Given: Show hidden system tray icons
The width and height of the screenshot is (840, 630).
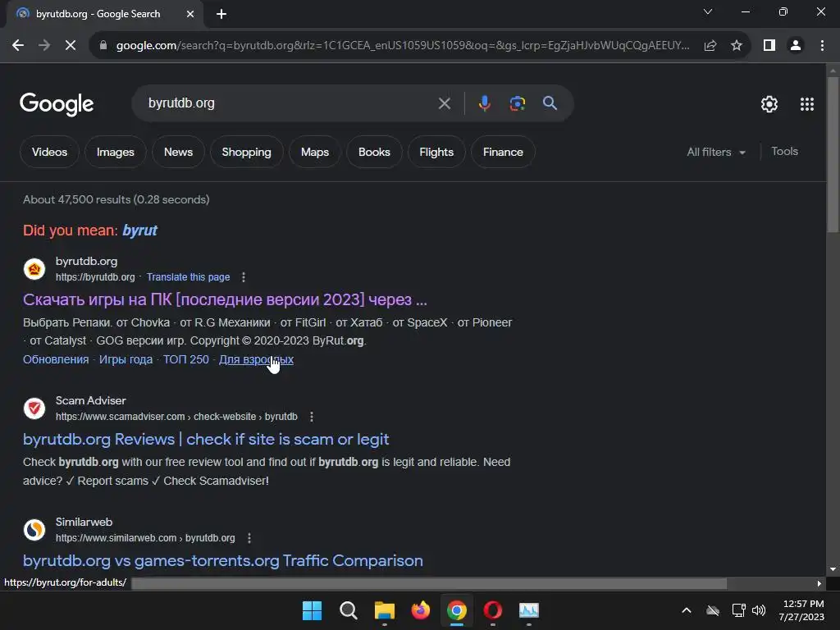Looking at the screenshot, I should click(x=687, y=610).
